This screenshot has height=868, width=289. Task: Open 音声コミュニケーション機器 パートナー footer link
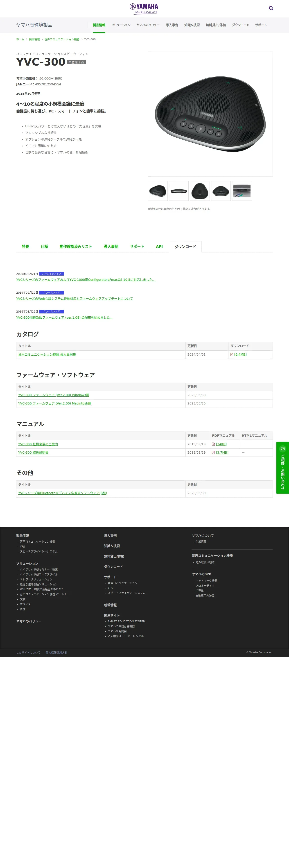(44, 594)
